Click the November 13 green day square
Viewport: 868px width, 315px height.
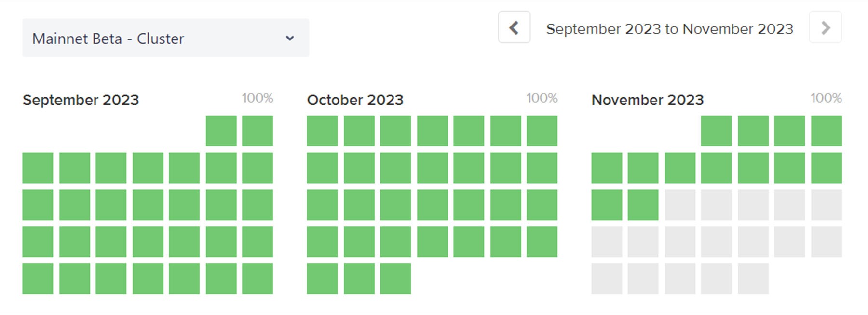point(643,205)
